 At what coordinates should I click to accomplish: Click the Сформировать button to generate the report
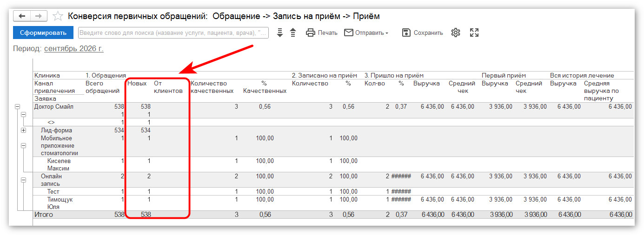(43, 33)
